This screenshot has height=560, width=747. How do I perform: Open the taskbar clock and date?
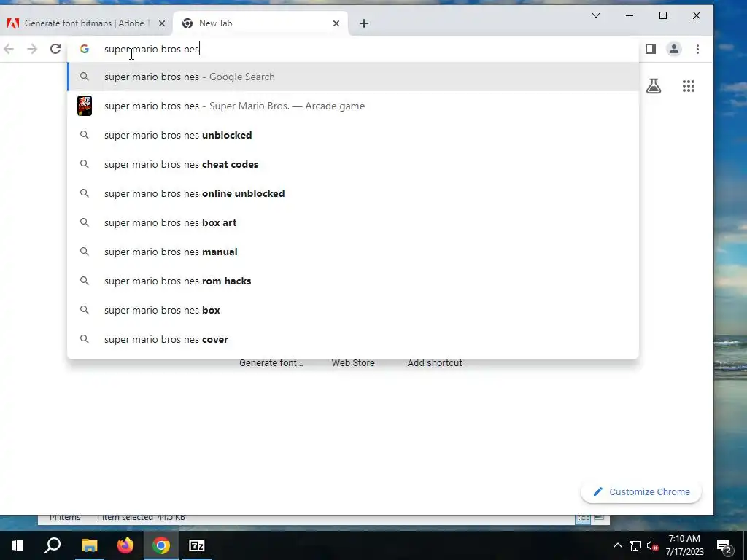(684, 545)
